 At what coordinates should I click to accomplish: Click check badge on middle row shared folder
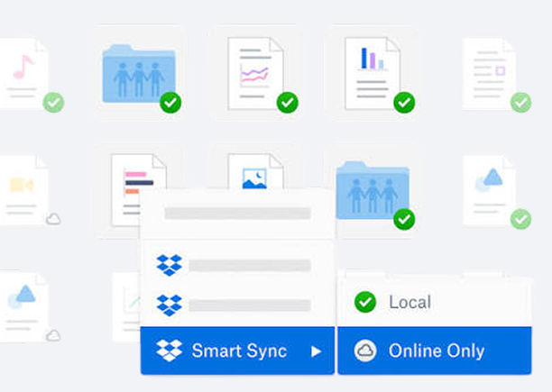pos(404,219)
